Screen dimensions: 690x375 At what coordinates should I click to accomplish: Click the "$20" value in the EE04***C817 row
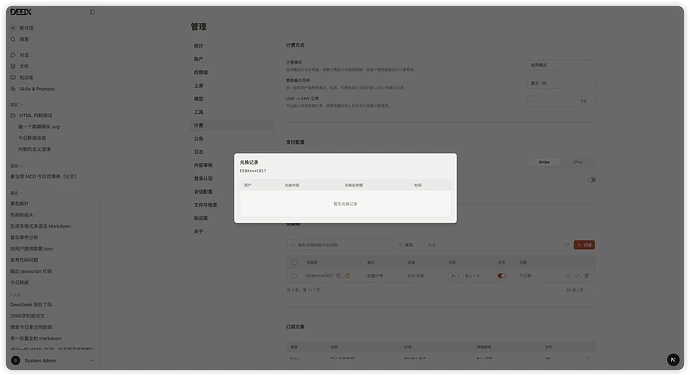click(x=416, y=276)
